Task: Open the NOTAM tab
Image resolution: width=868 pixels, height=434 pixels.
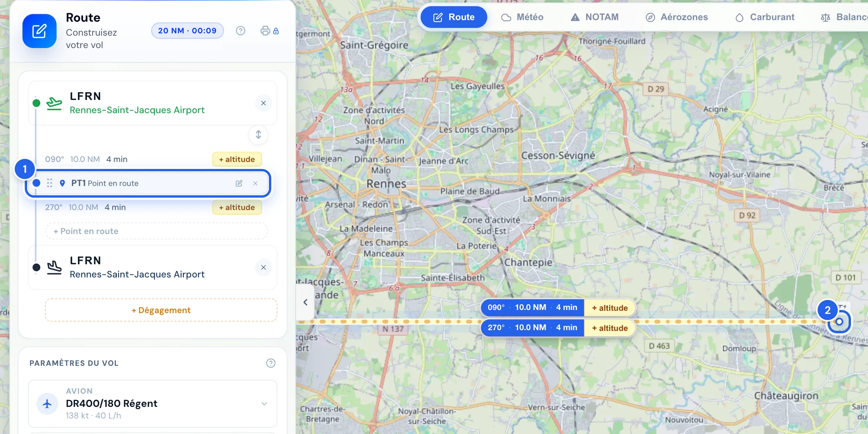Action: 595,17
